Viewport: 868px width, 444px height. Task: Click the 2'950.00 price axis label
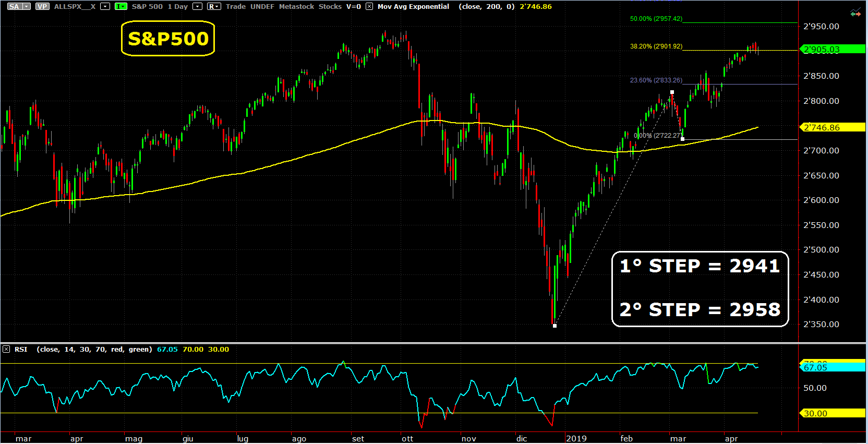821,27
